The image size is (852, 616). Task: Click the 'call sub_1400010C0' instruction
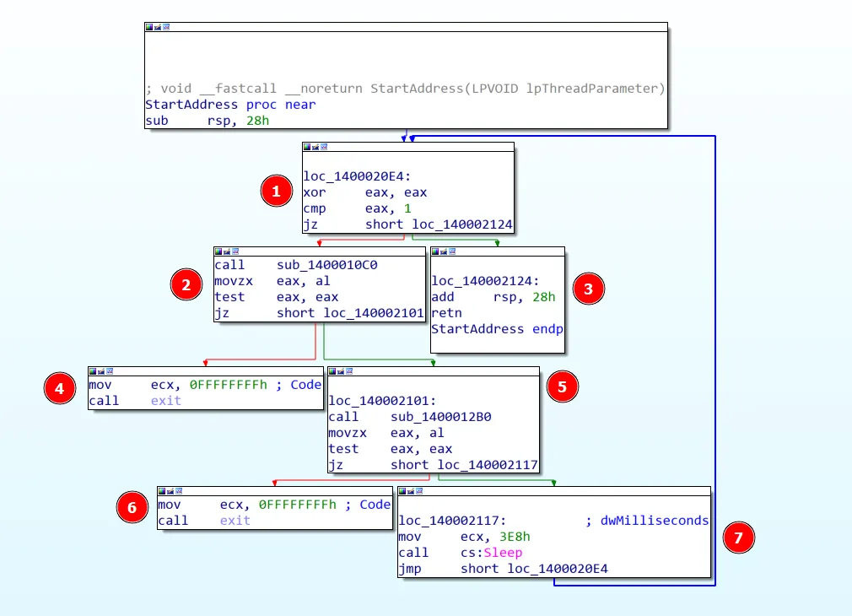tap(296, 265)
